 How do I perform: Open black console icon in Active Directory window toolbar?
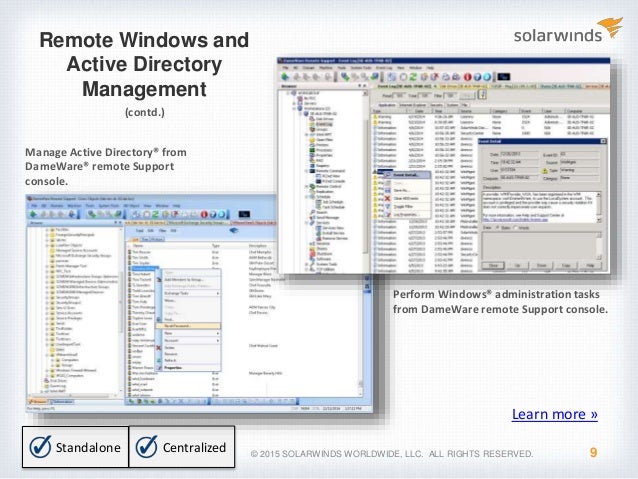(x=244, y=214)
